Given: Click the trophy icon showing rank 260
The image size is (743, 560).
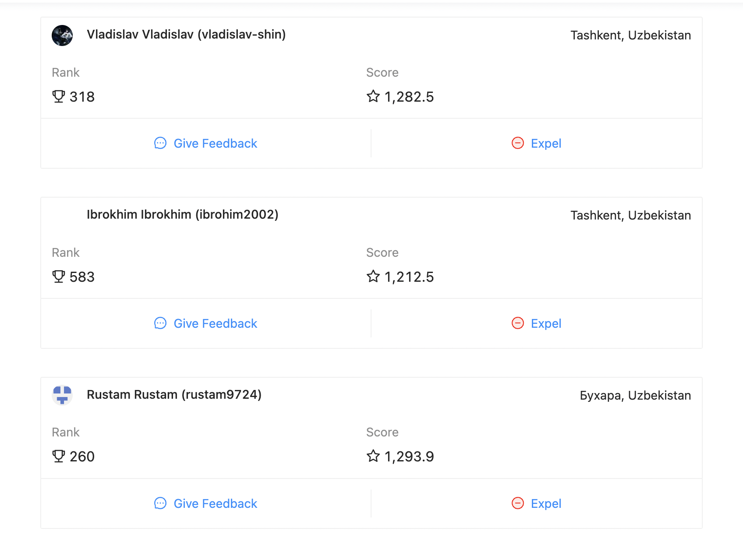Looking at the screenshot, I should 59,456.
